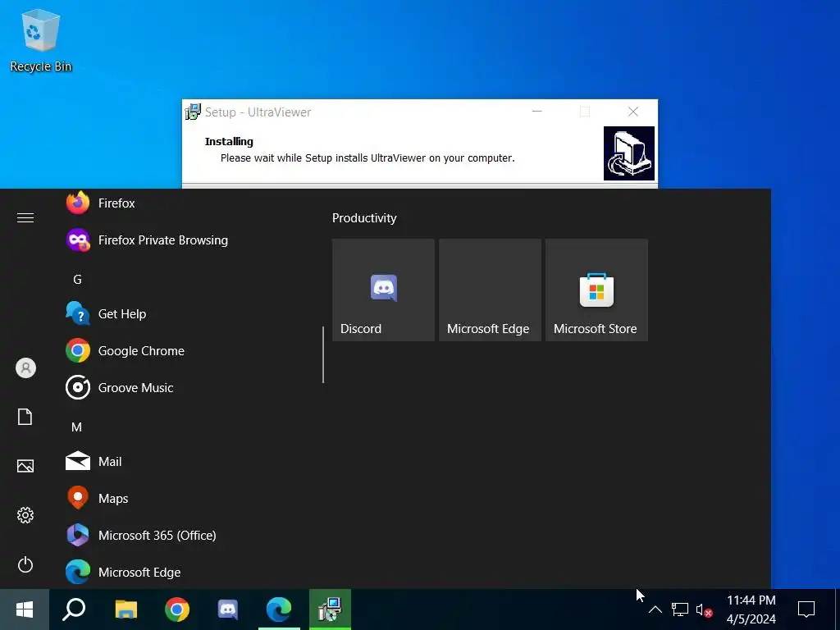Viewport: 840px width, 630px height.
Task: Switch to UltraViewer Setup on the taskbar
Action: pyautogui.click(x=330, y=609)
